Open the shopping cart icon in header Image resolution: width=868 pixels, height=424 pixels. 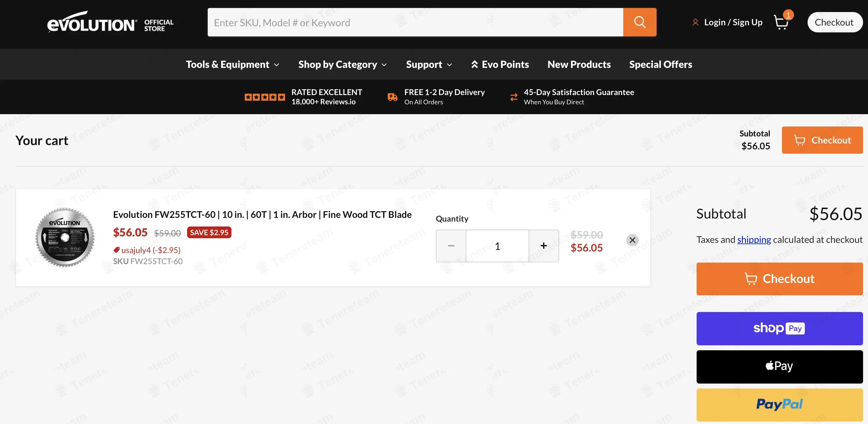tap(781, 22)
